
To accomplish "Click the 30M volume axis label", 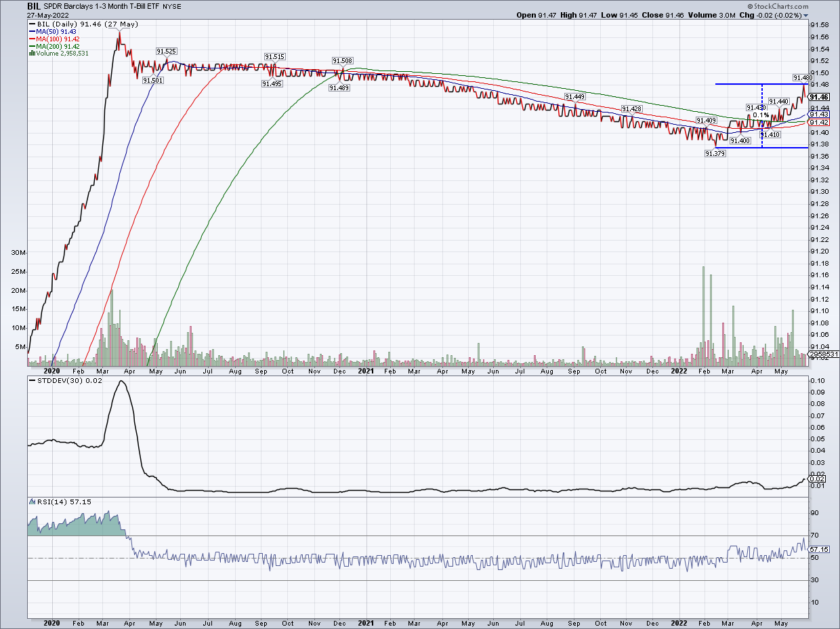I will point(18,253).
